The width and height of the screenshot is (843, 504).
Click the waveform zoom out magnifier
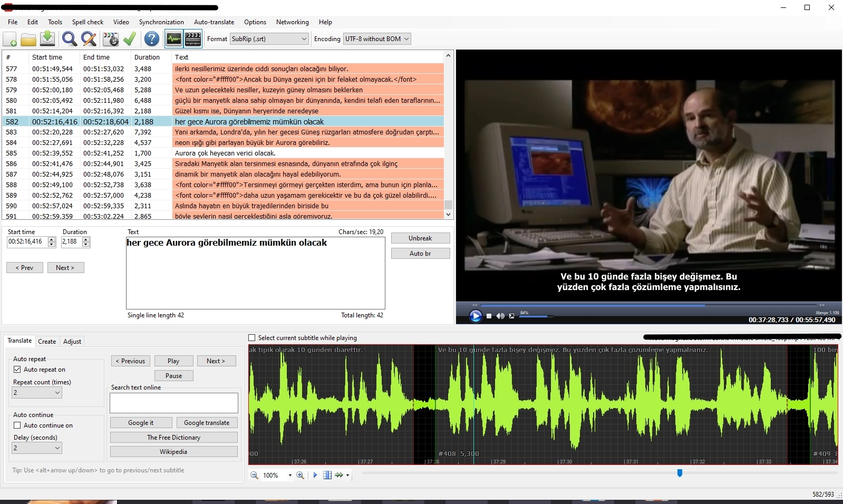point(254,475)
